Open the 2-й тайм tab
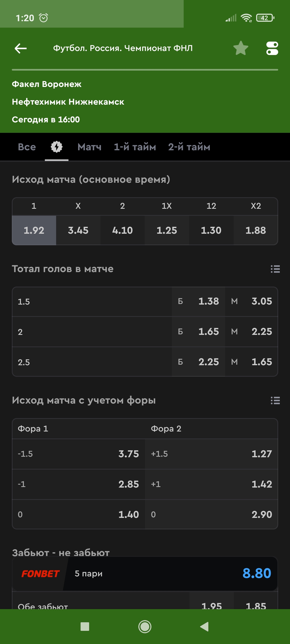The width and height of the screenshot is (290, 644). [189, 147]
